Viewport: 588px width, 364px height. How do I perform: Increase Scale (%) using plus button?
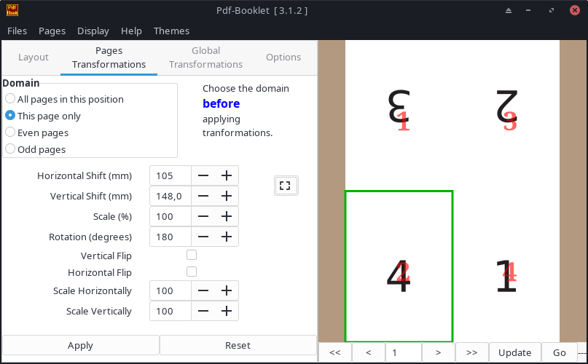227,216
